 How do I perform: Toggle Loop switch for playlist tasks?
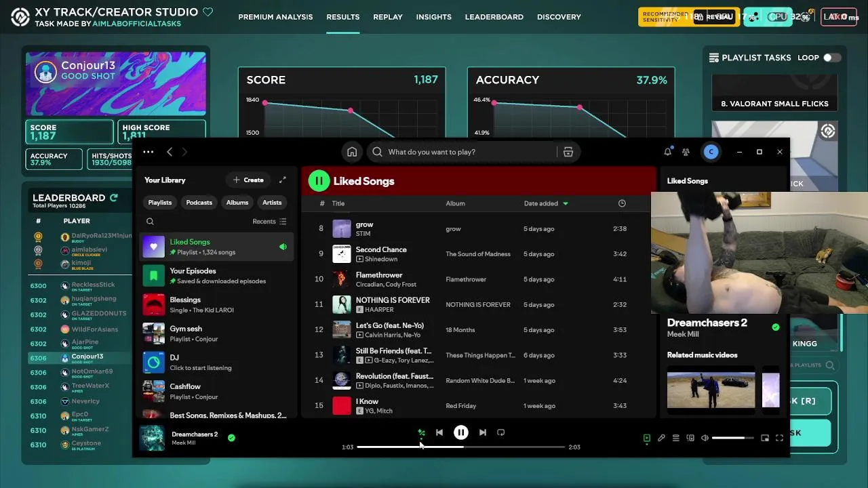tap(832, 58)
